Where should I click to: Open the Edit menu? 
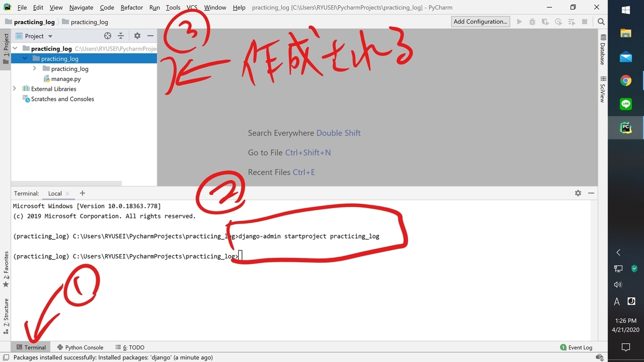38,8
